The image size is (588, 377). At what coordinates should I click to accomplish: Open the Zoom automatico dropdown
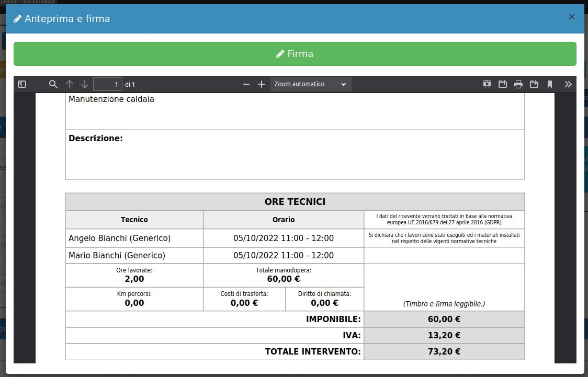click(x=310, y=84)
